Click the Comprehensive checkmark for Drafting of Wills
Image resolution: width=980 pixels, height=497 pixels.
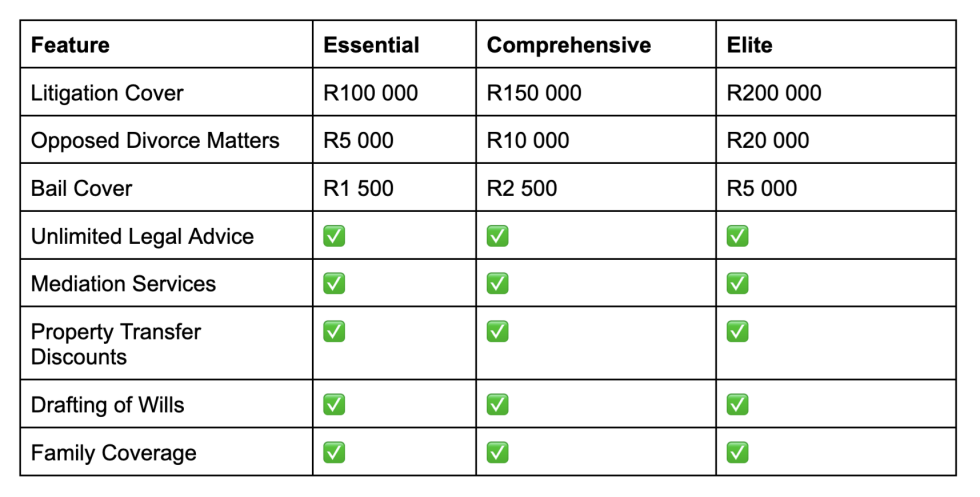[x=498, y=404]
